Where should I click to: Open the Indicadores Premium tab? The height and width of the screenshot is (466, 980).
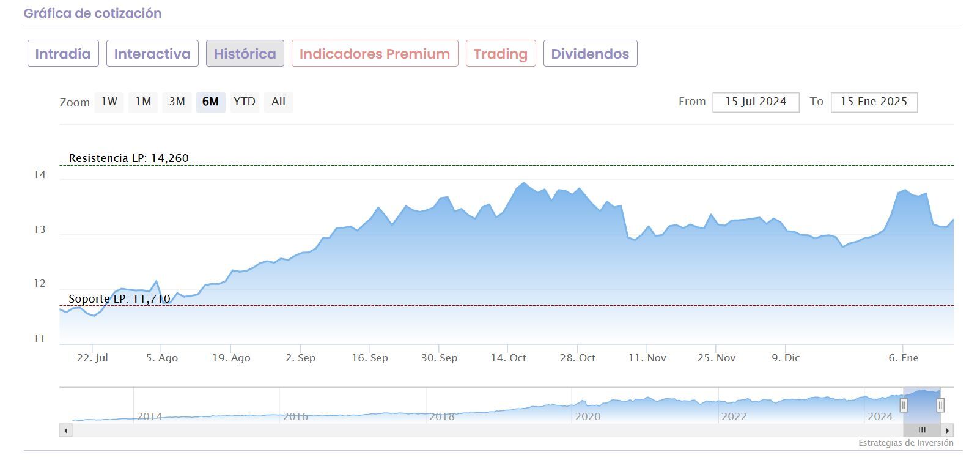[375, 54]
